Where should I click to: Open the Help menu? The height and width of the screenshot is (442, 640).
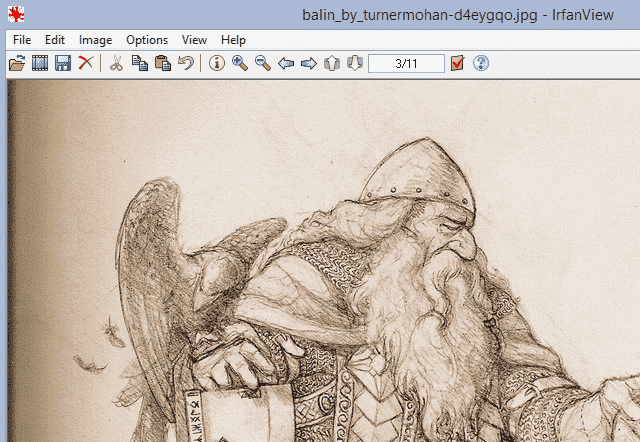point(233,40)
